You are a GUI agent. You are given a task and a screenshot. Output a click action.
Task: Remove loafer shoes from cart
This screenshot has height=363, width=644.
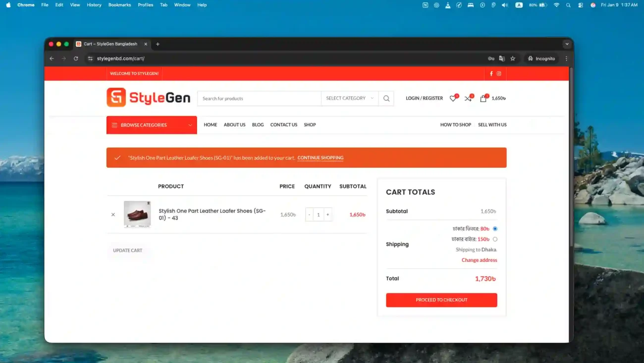pyautogui.click(x=113, y=215)
